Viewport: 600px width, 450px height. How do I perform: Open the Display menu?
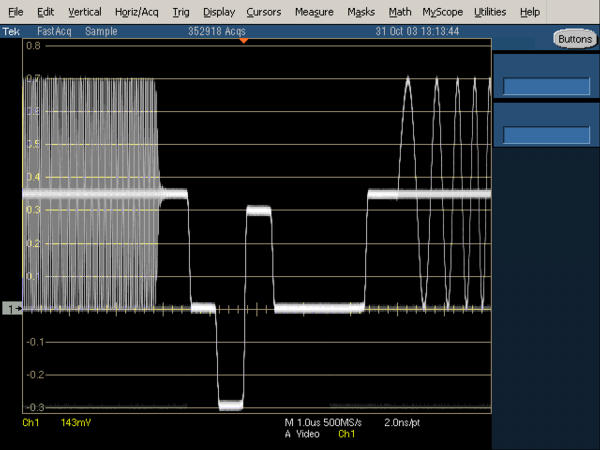tap(218, 12)
